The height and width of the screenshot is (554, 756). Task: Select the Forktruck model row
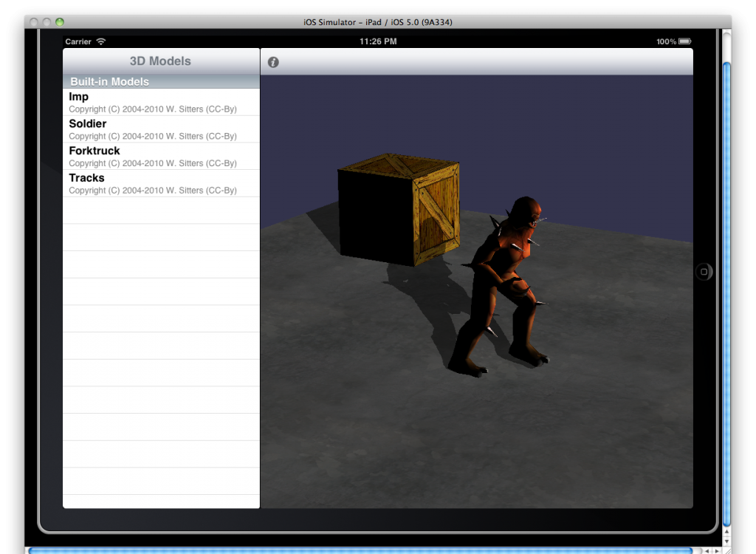[161, 157]
